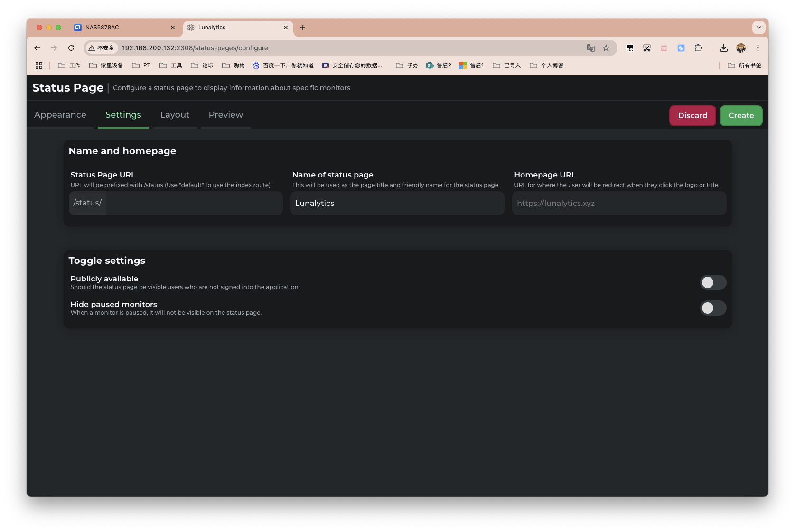The image size is (795, 532).
Task: Toggle Hide paused monitors switch
Action: pos(713,308)
